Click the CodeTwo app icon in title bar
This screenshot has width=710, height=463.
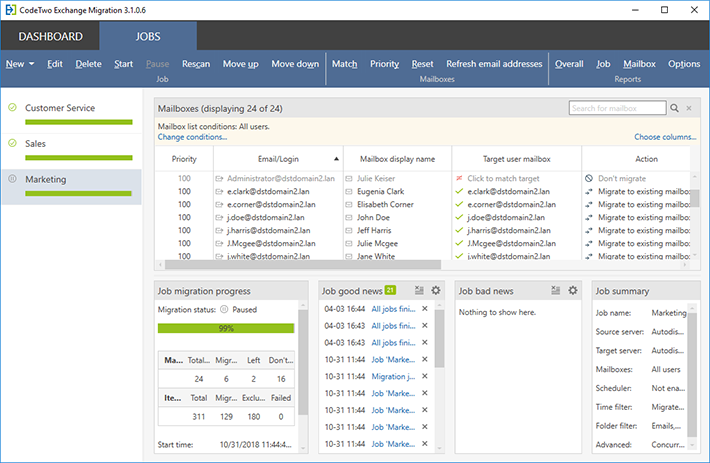coord(10,10)
